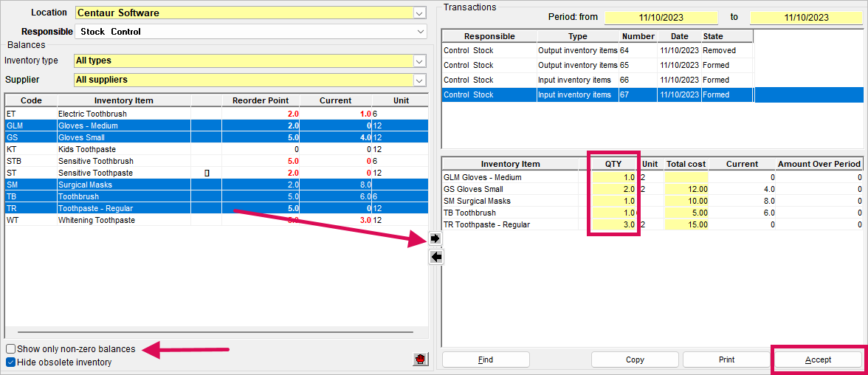Click the balances horizontal scrollbar
This screenshot has width=868, height=375.
pyautogui.click(x=216, y=331)
